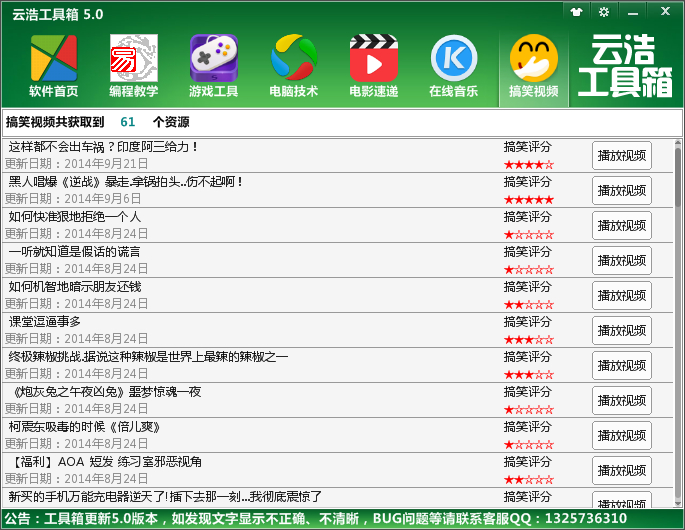Viewport: 685px width, 530px height.
Task: Close the 云浩工具箱 window
Action: 665,11
